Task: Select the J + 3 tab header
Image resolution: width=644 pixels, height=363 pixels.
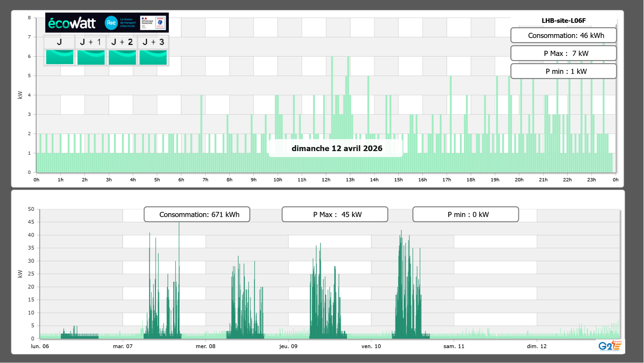Action: pos(153,42)
